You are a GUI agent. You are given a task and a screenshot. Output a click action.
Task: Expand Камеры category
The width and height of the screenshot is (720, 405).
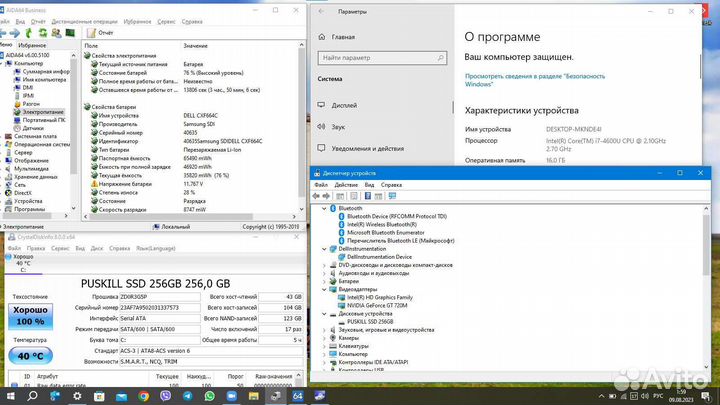324,338
